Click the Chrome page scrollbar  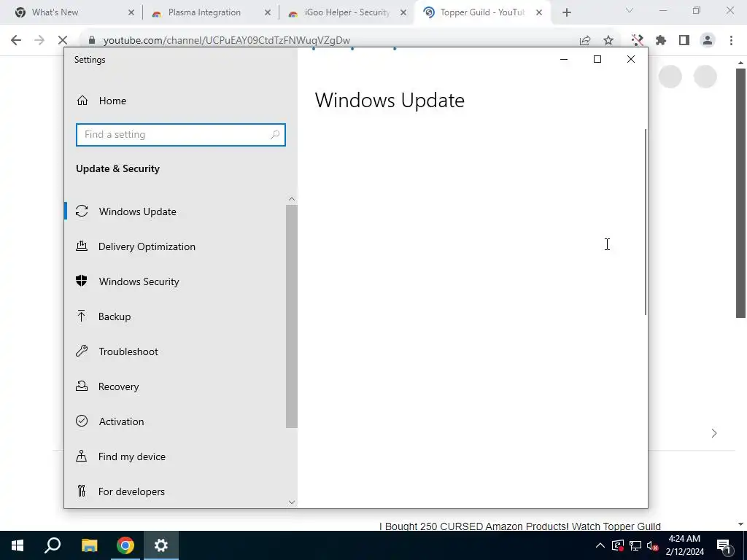tap(740, 193)
